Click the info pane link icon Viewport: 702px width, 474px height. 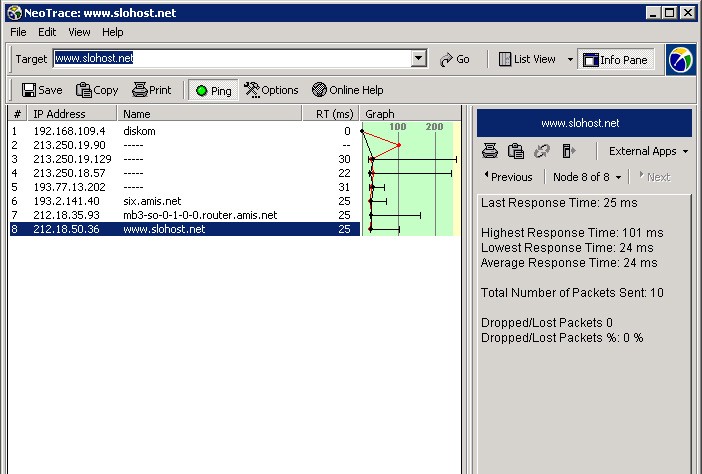click(x=542, y=151)
